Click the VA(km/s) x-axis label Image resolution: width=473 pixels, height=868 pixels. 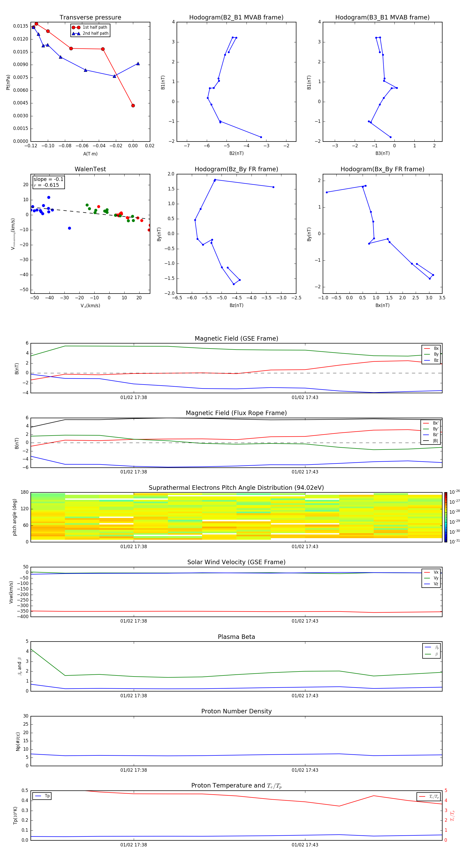click(90, 306)
